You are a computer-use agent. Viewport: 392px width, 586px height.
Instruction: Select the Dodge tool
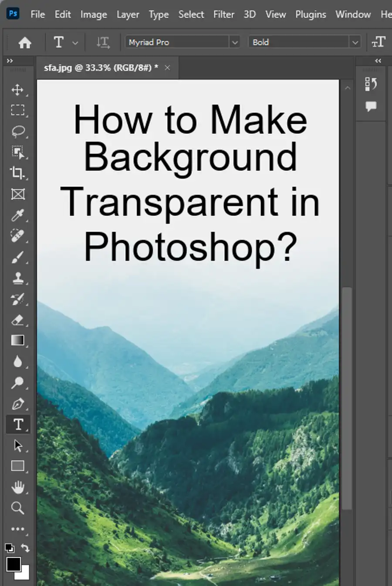pos(17,383)
